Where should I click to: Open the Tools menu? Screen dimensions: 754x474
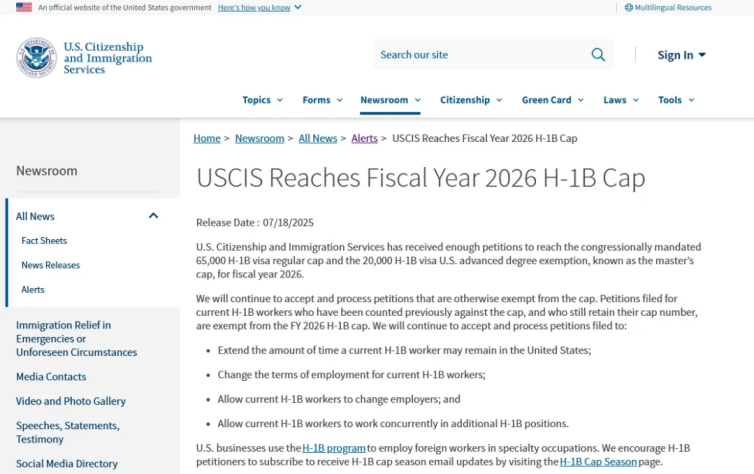pos(676,100)
